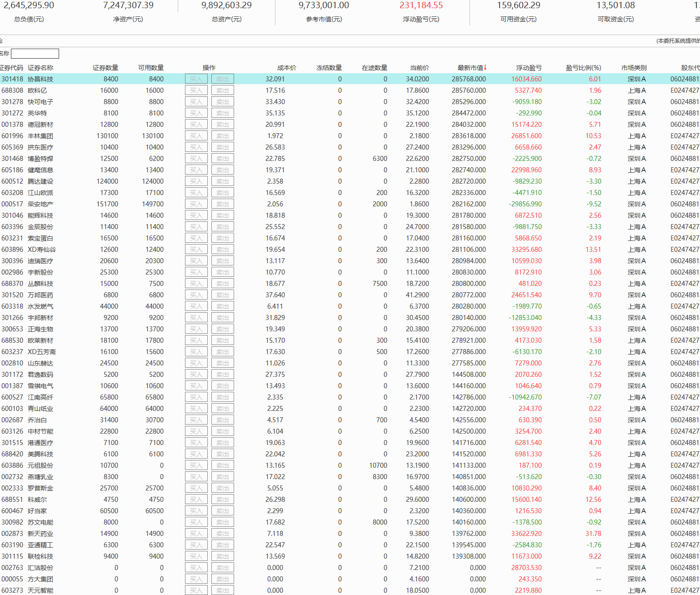Select the 万邦医药 holding row
This screenshot has width=700, height=595.
click(x=40, y=295)
